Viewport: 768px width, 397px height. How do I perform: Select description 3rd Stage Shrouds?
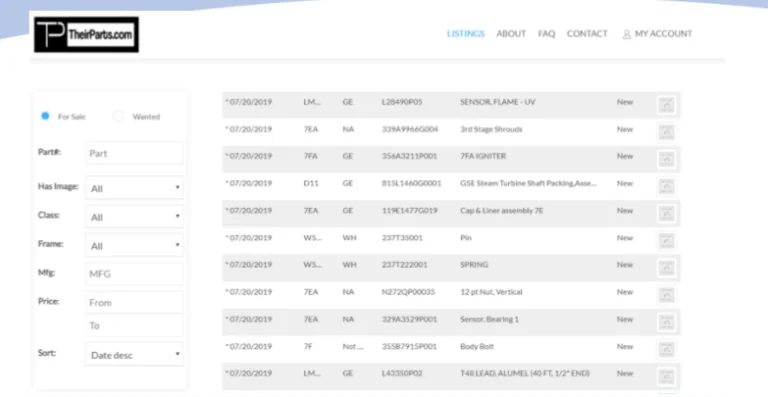(x=491, y=129)
